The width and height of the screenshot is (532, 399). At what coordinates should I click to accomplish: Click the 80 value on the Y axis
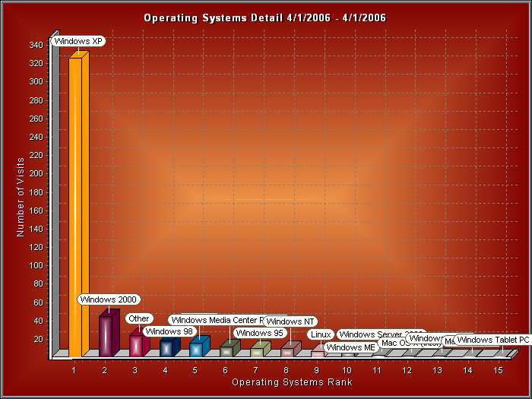(38, 284)
